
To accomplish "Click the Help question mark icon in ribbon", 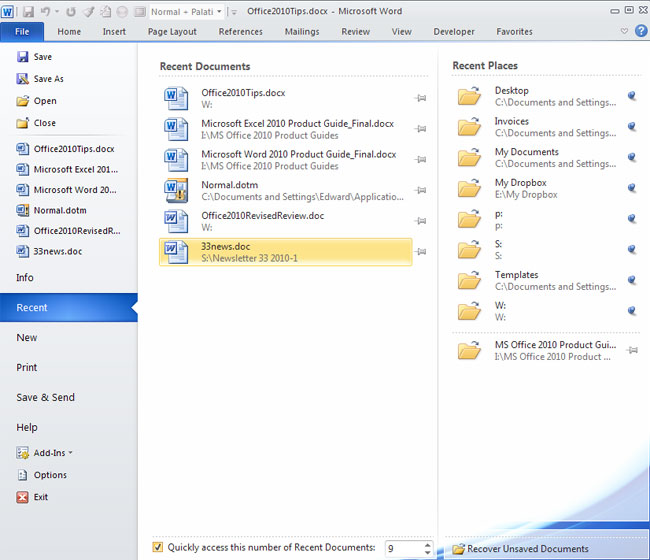I will pos(639,31).
